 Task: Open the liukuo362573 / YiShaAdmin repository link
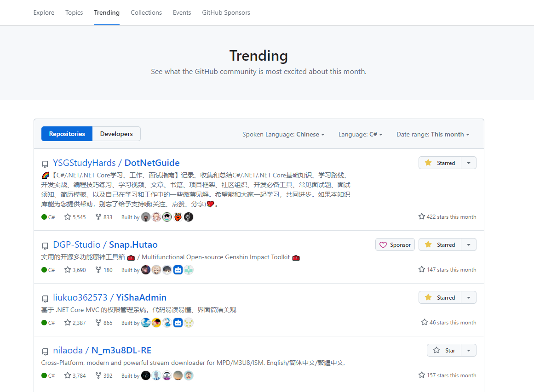(109, 297)
